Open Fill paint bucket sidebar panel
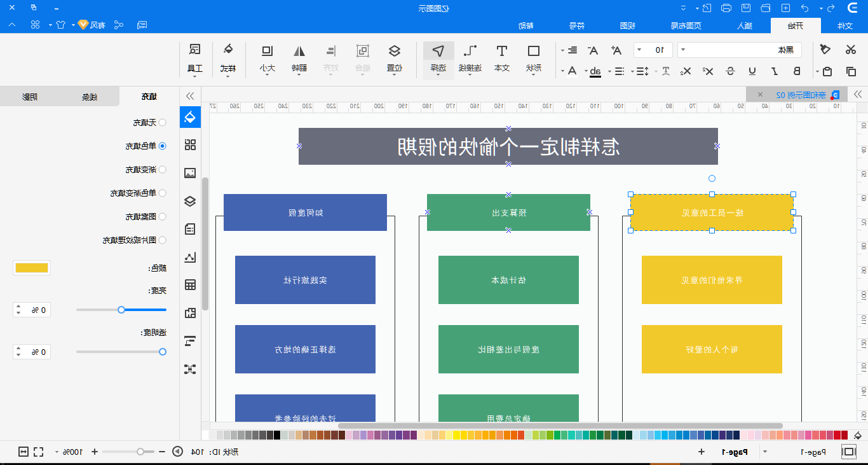 [190, 117]
